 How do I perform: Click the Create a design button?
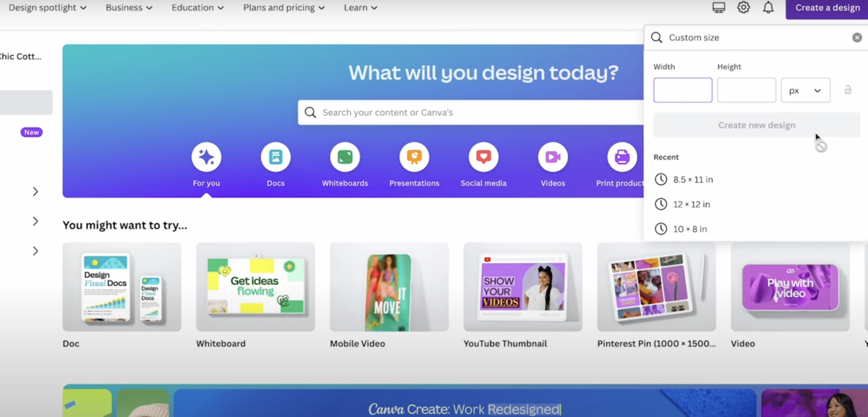[x=827, y=8]
